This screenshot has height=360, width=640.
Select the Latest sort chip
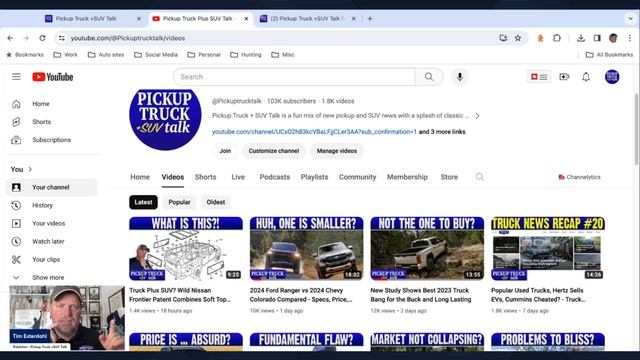[x=143, y=202]
